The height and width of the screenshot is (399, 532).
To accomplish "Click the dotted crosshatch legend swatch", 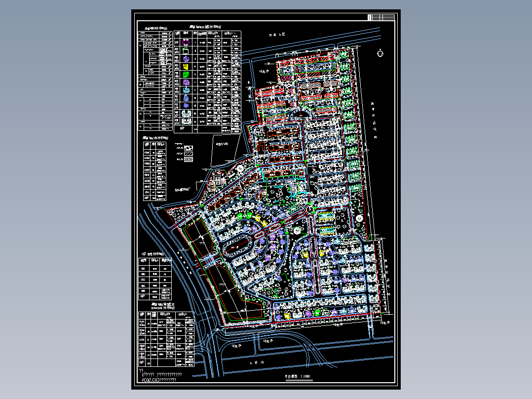I will (189, 160).
